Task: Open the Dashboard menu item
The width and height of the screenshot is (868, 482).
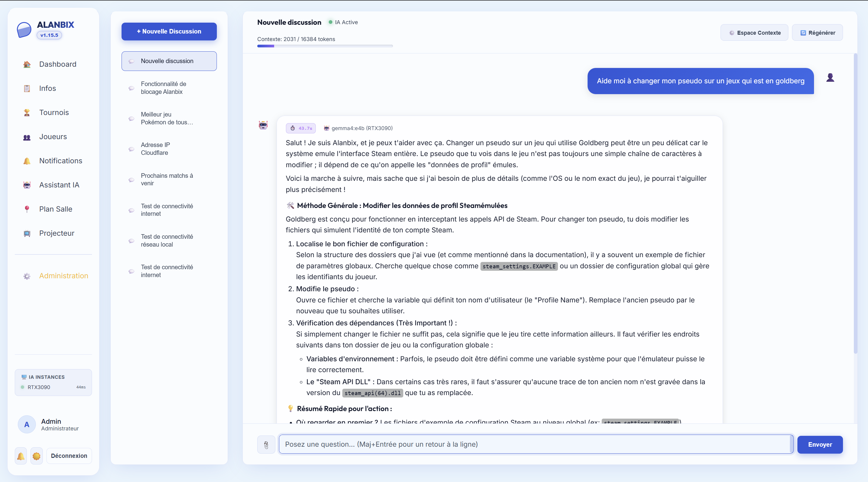Action: pos(53,64)
